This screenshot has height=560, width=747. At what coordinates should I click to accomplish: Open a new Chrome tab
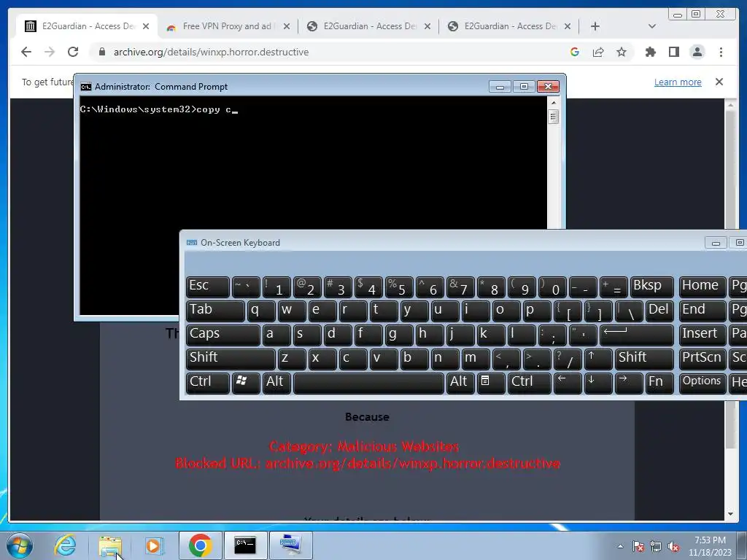[x=595, y=26]
